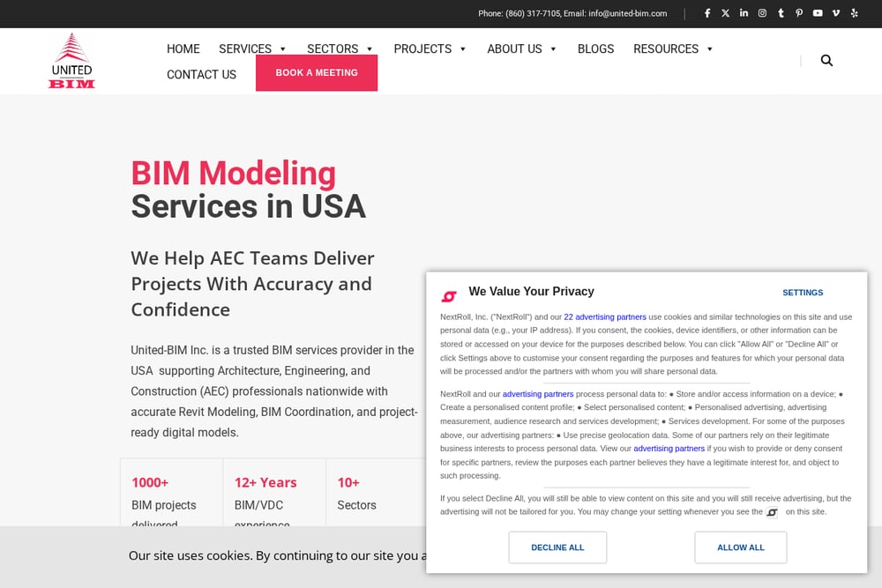Click Allow All in privacy dialog
This screenshot has width=882, height=588.
[x=741, y=547]
